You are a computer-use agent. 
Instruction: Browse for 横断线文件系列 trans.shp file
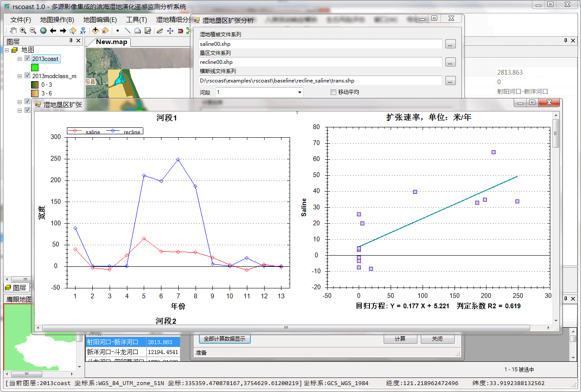(450, 81)
